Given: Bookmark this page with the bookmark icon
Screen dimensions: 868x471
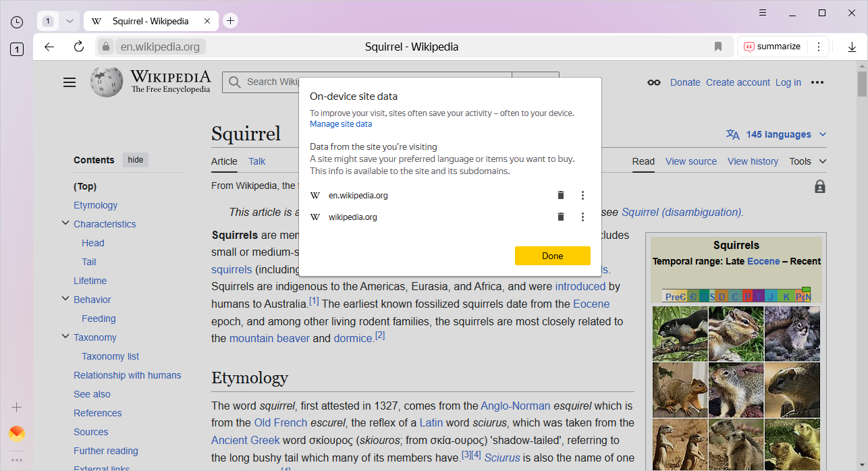Looking at the screenshot, I should pos(718,47).
